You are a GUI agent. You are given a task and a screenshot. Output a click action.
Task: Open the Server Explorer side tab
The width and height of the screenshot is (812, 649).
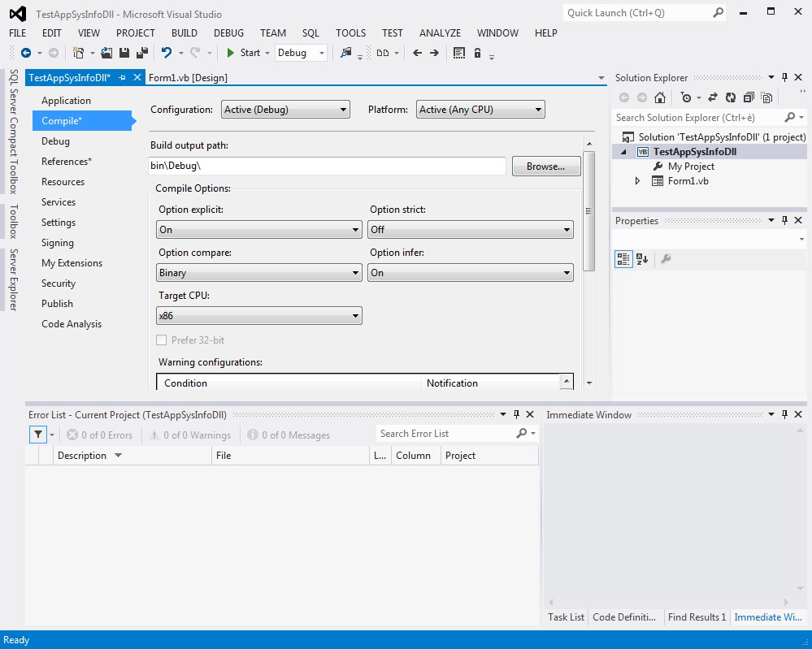tap(14, 279)
